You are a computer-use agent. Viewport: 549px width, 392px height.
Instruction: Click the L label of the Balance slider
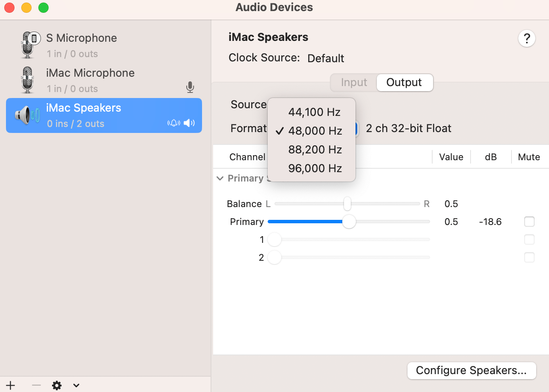pos(268,204)
